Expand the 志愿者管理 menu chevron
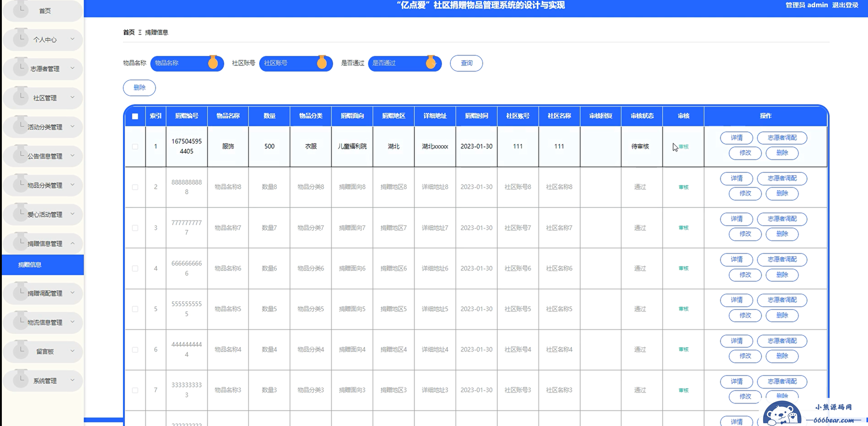 point(73,68)
